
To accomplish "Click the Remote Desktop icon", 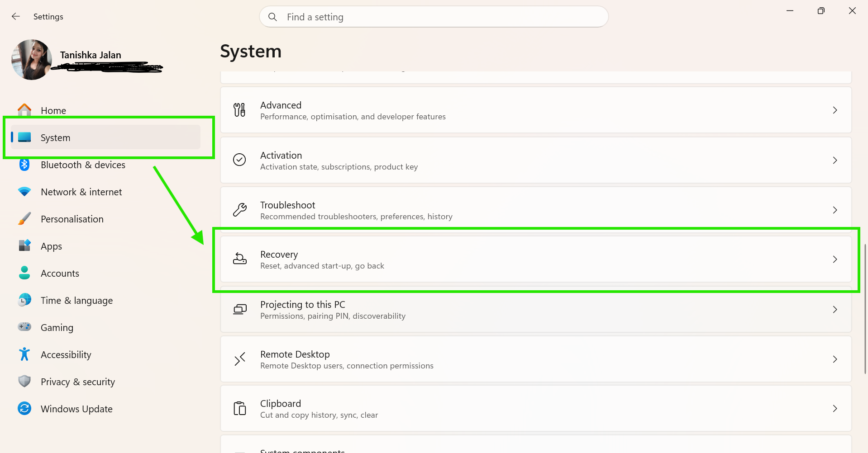I will coord(239,359).
